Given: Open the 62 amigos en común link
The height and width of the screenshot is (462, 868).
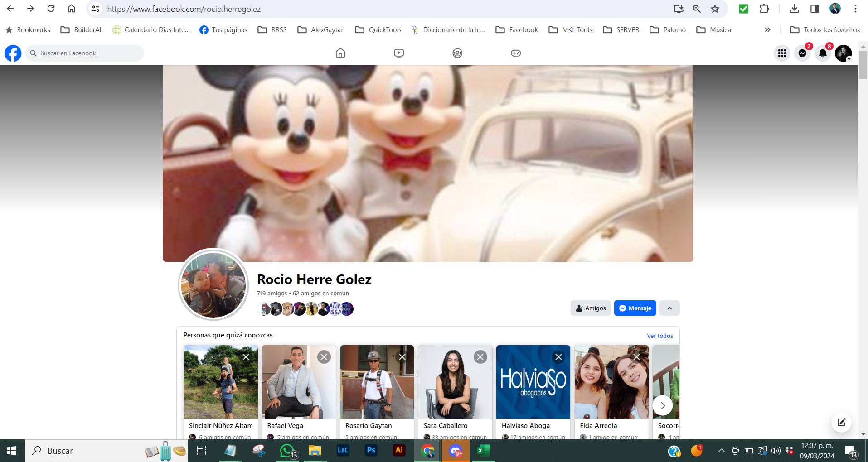Looking at the screenshot, I should click(321, 293).
